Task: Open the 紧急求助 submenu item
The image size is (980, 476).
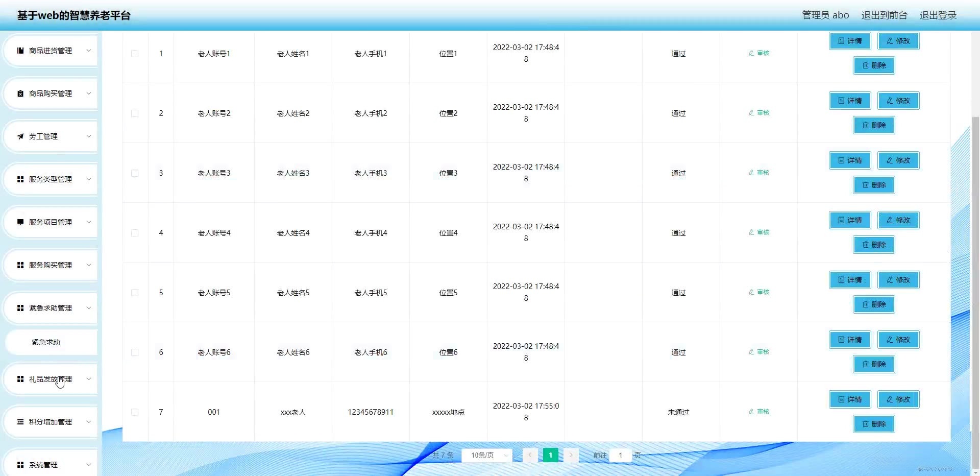Action: pos(51,342)
